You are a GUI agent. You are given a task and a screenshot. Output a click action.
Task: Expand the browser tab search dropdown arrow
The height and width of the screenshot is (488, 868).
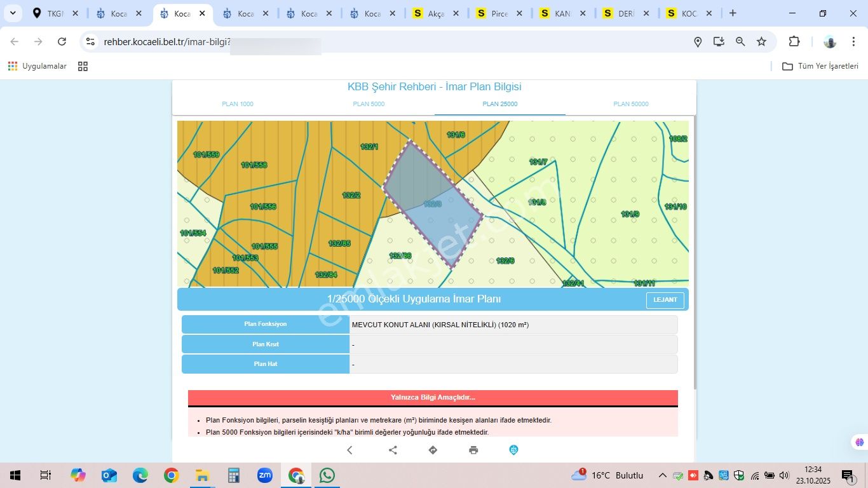click(x=12, y=13)
